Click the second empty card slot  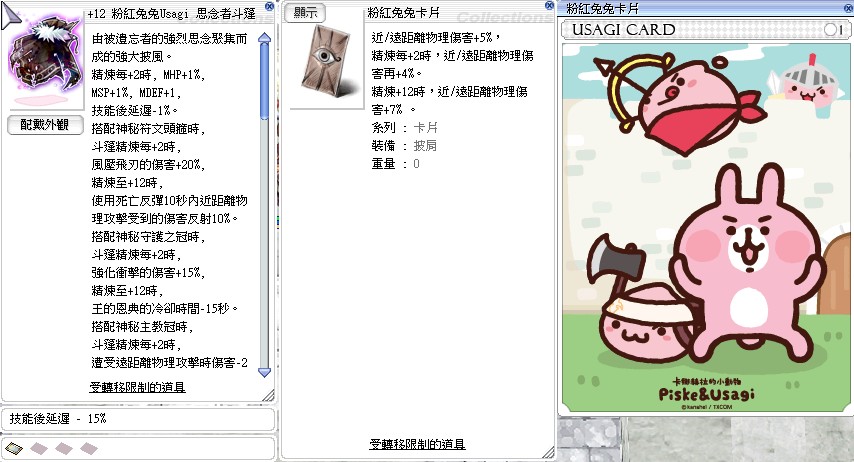39,448
